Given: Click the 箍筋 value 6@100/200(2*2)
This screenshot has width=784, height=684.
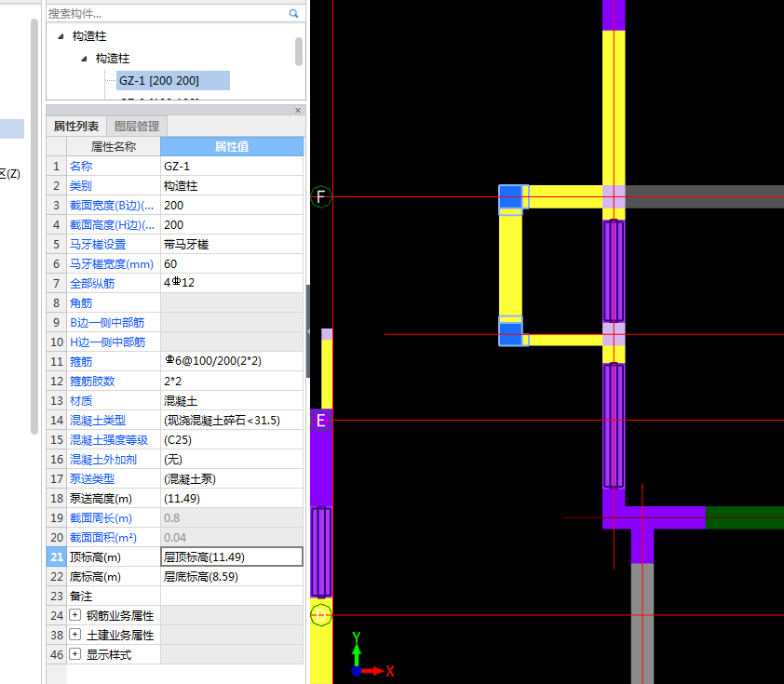Looking at the screenshot, I should pyautogui.click(x=232, y=361).
